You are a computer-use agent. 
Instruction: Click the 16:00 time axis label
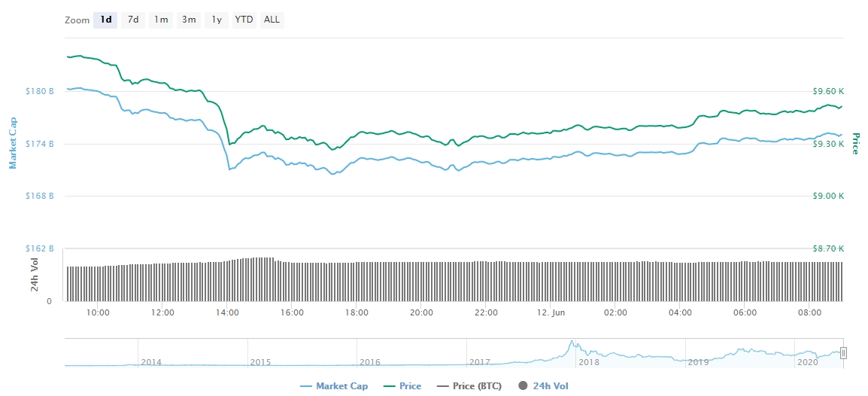point(292,312)
